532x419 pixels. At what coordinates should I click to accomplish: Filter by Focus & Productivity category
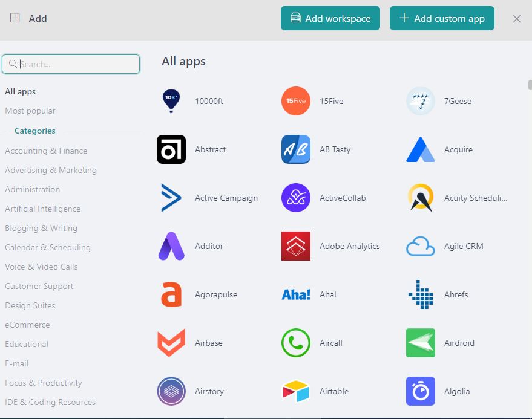tap(44, 383)
